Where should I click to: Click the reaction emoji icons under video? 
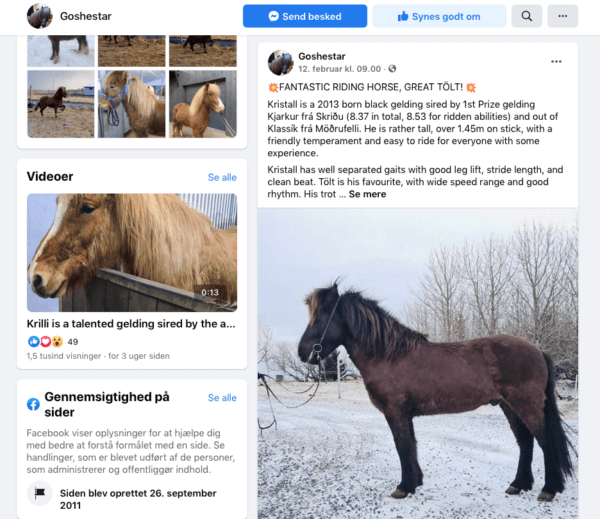coord(45,341)
